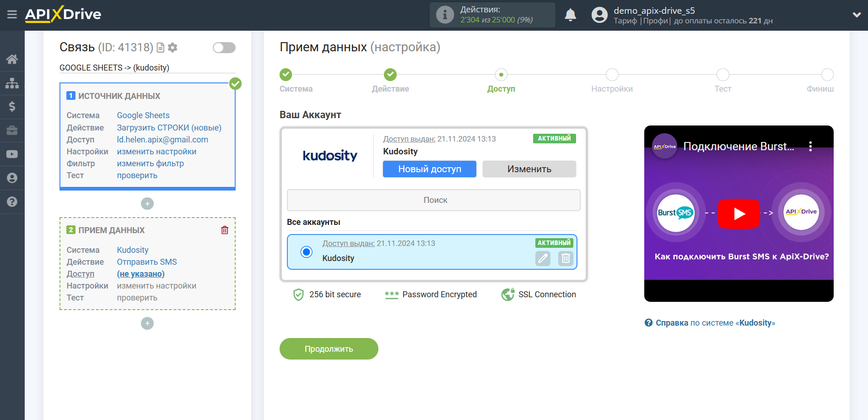The width and height of the screenshot is (868, 420).
Task: Open profile user icon in sidebar
Action: pos(12,178)
